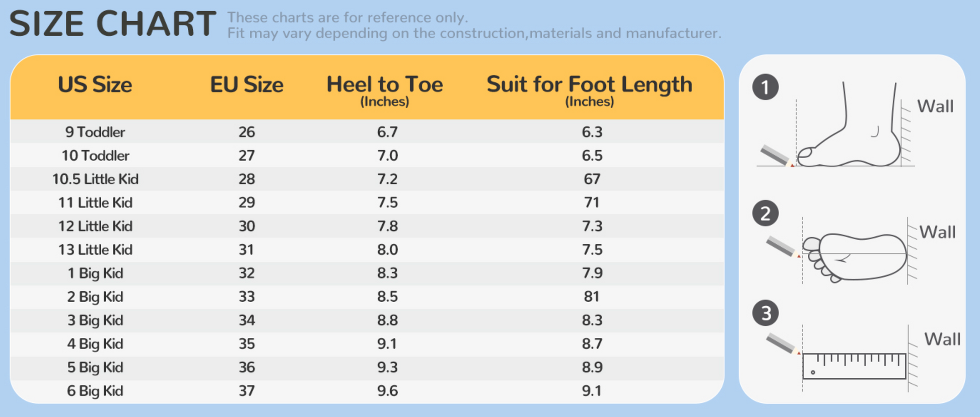
Task: Click the step 3 number circle
Action: (x=765, y=313)
